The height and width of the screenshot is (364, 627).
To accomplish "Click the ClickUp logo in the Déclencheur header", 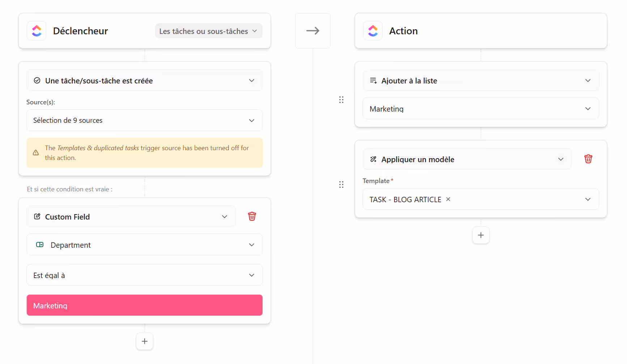I will pyautogui.click(x=37, y=31).
